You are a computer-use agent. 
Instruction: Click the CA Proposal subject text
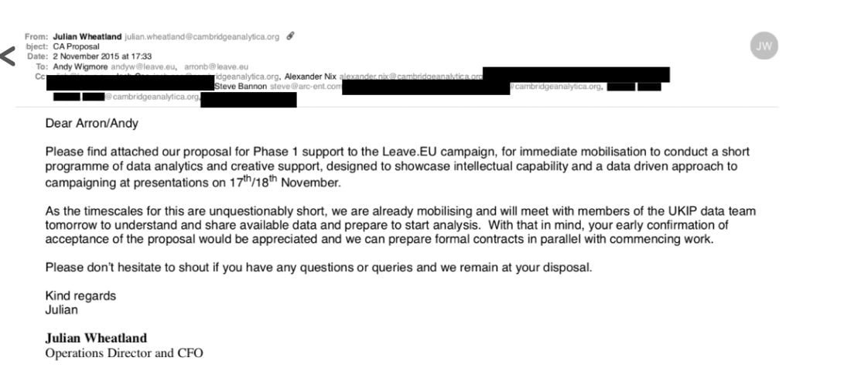77,47
